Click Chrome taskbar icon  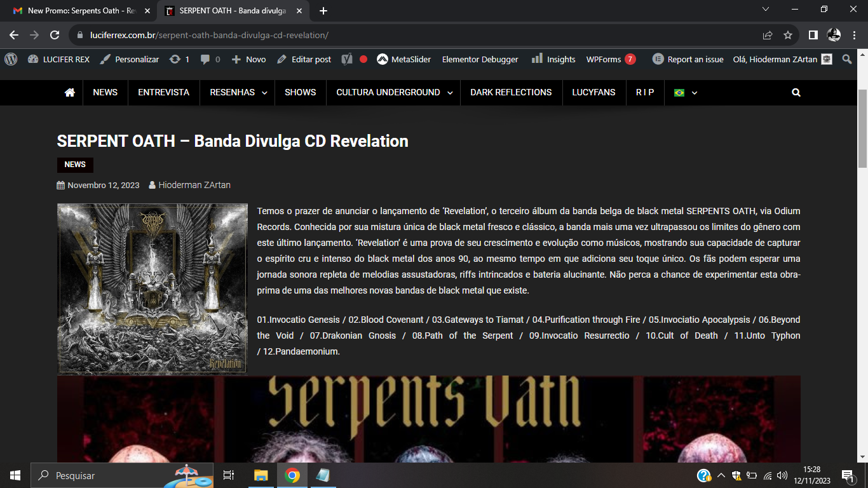[x=292, y=475]
